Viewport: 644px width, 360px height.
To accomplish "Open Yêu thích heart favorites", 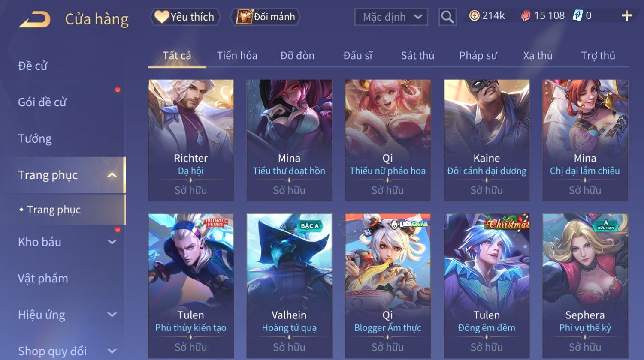I will point(185,17).
